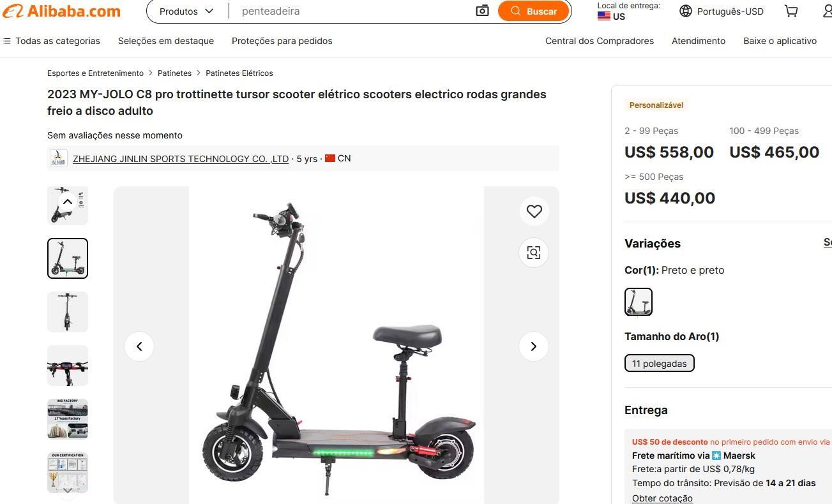Select the Preto e preto color swatch
The height and width of the screenshot is (504, 832).
coord(638,302)
